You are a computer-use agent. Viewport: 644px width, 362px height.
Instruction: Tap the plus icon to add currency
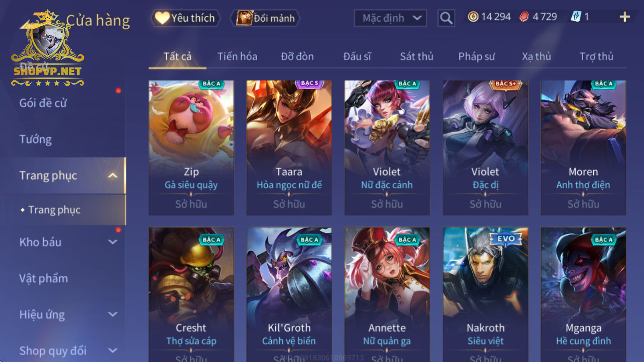625,17
